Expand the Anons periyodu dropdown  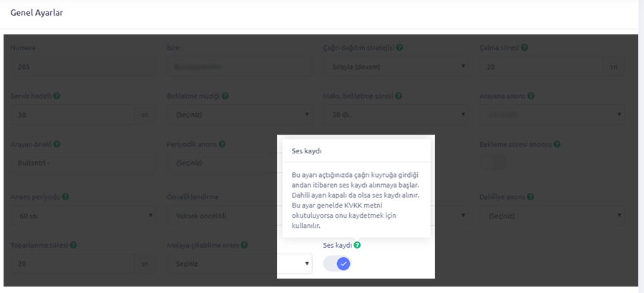coord(83,214)
